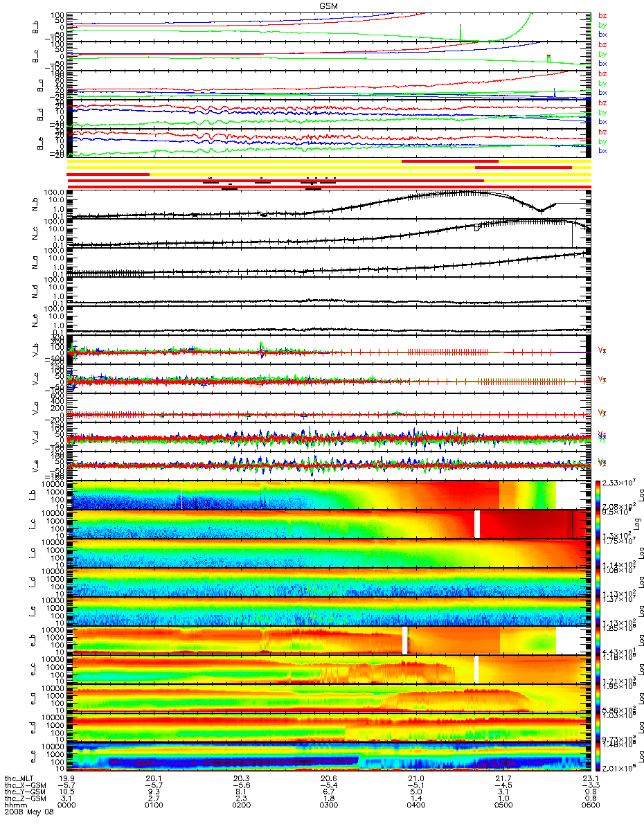Click the 'bz' legend of the B_e panel
The image size is (644, 831).
(x=602, y=132)
